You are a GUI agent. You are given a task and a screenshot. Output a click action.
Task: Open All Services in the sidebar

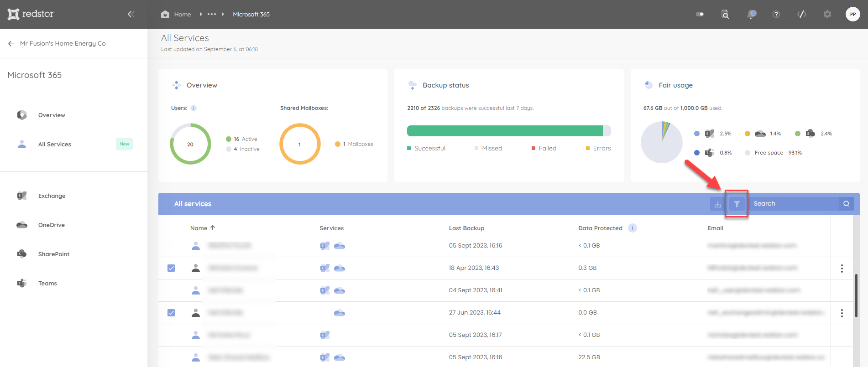click(54, 144)
